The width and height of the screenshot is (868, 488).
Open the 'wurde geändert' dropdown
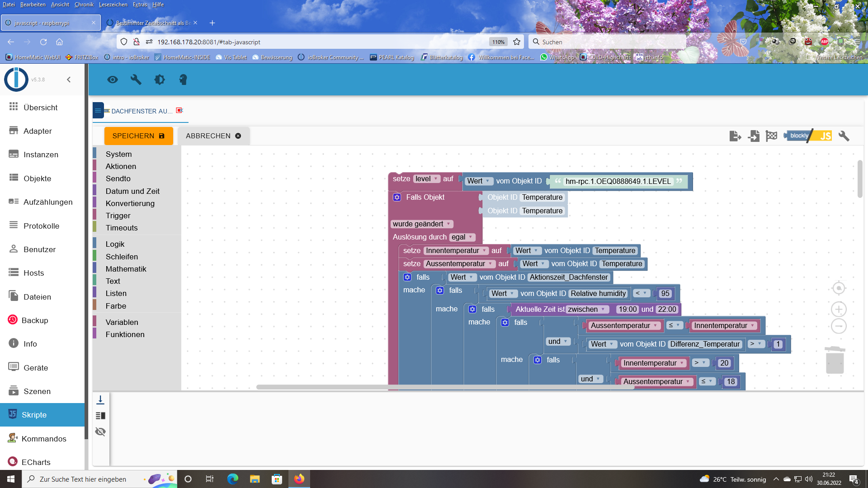pyautogui.click(x=421, y=224)
